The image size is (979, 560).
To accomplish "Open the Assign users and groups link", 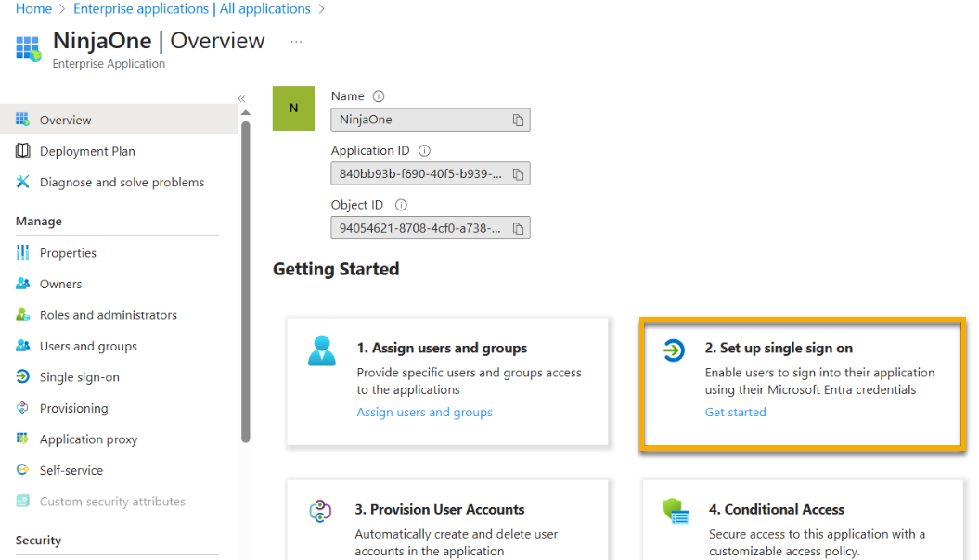I will coord(424,412).
